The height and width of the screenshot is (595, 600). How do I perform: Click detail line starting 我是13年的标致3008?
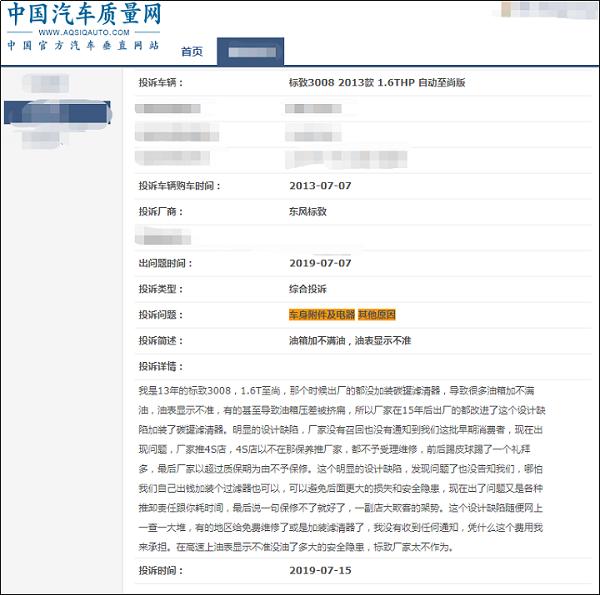(x=336, y=391)
